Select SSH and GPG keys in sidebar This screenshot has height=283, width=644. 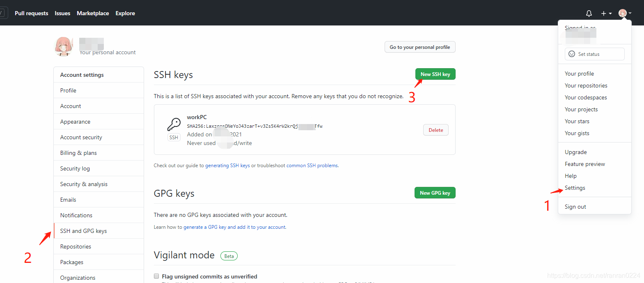click(99, 231)
